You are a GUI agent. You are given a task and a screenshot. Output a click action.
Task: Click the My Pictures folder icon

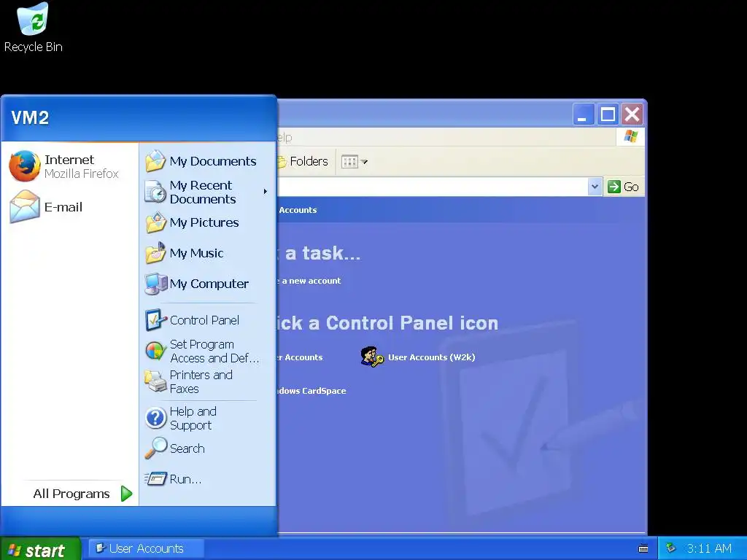tap(155, 222)
